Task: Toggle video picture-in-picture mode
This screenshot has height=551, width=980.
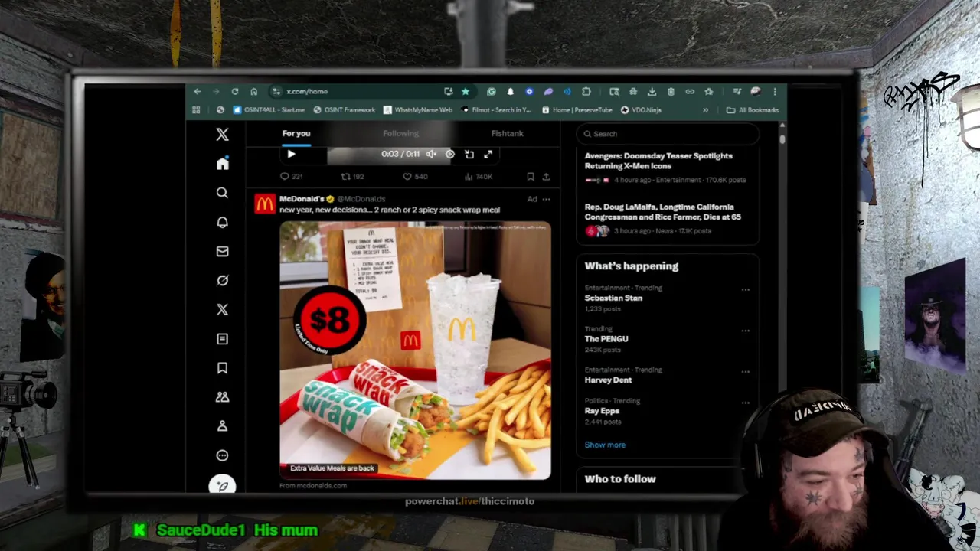Action: point(469,154)
